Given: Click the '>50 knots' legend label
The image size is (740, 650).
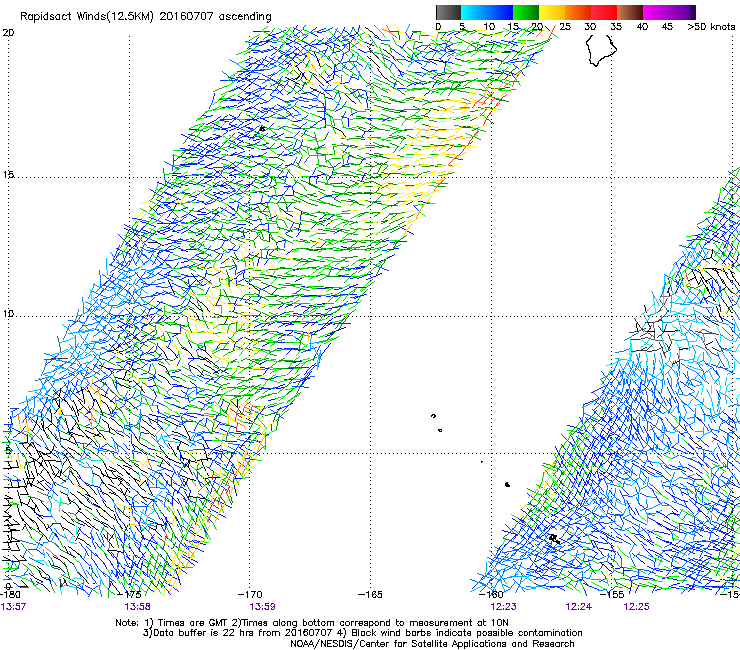Looking at the screenshot, I should pyautogui.click(x=711, y=27).
